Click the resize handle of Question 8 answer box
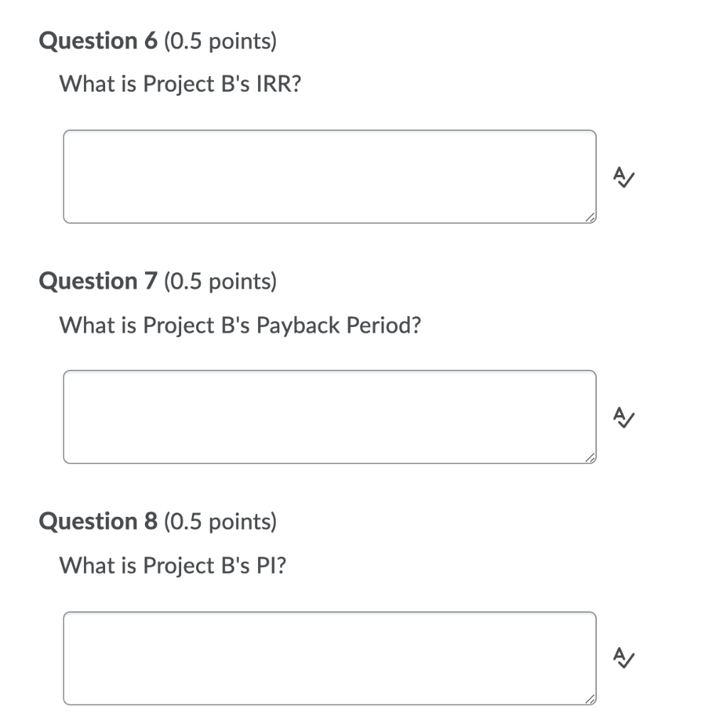The image size is (712, 728). tap(590, 700)
